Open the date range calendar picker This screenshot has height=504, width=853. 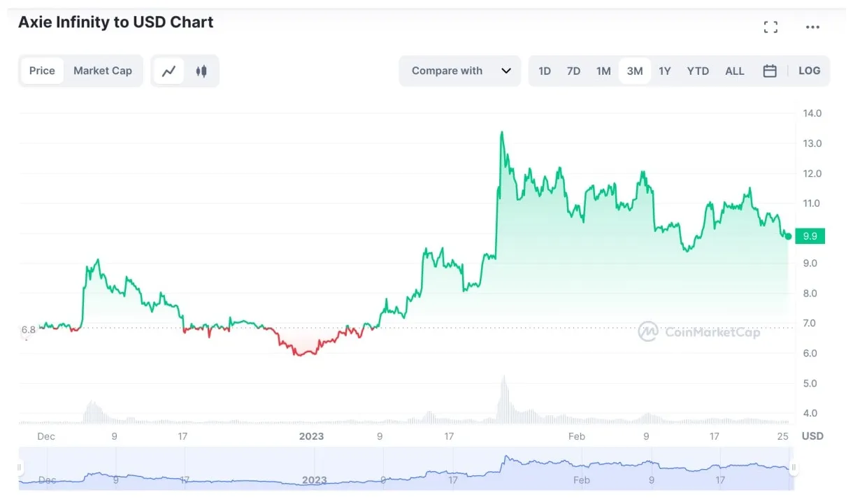tap(770, 71)
